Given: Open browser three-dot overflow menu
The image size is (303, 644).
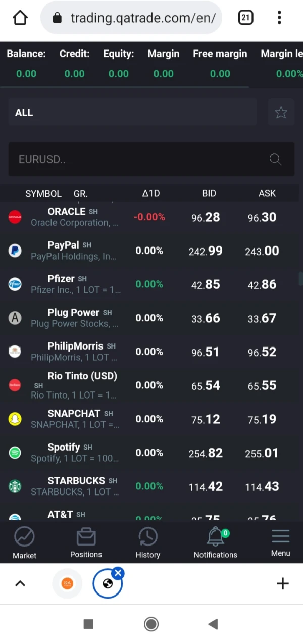Looking at the screenshot, I should 279,18.
